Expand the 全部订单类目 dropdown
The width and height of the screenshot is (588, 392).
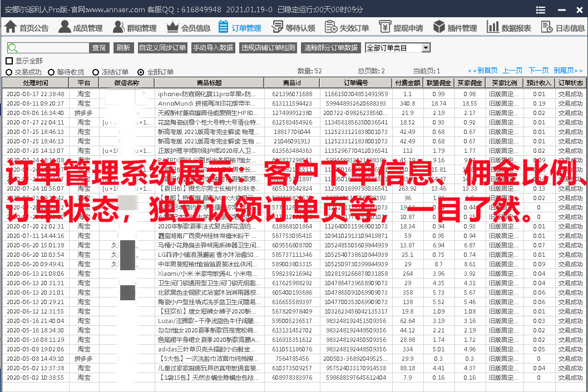426,48
